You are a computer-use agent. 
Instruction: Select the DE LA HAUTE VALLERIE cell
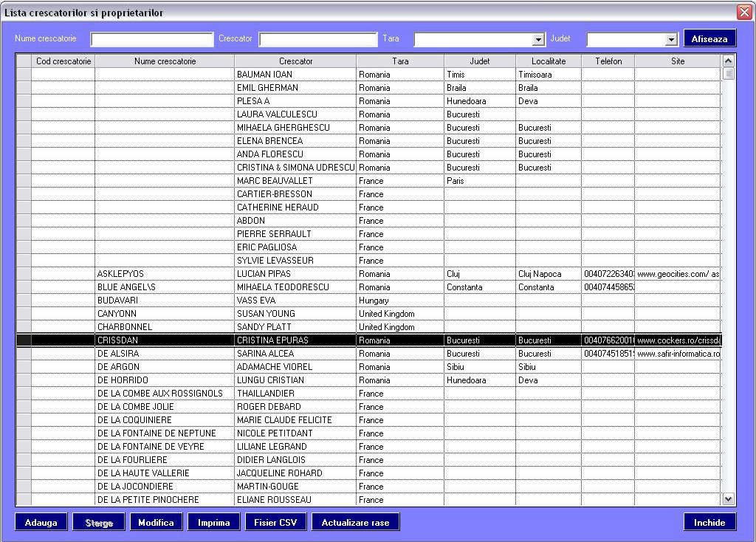point(165,473)
